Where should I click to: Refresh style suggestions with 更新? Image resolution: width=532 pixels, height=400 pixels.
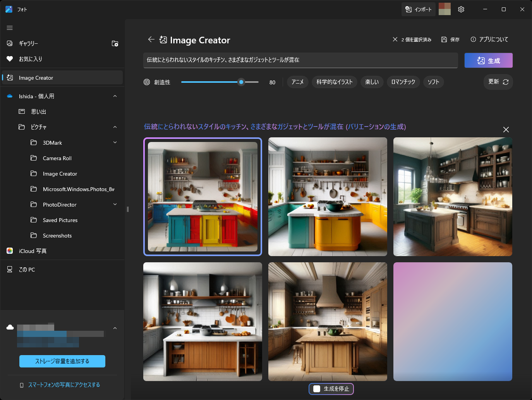coord(498,82)
